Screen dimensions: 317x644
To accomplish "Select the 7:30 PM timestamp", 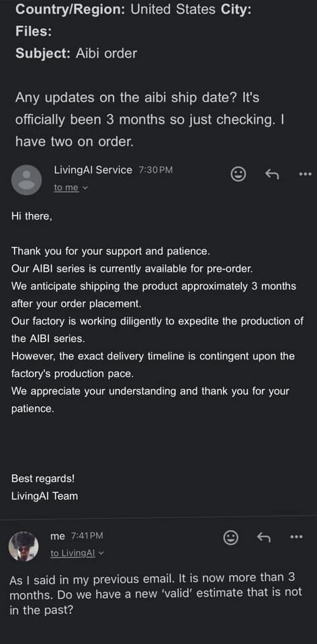I will pos(155,170).
